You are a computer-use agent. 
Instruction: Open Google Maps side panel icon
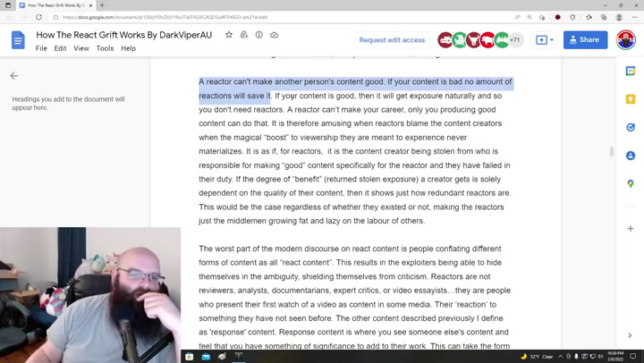click(x=631, y=183)
